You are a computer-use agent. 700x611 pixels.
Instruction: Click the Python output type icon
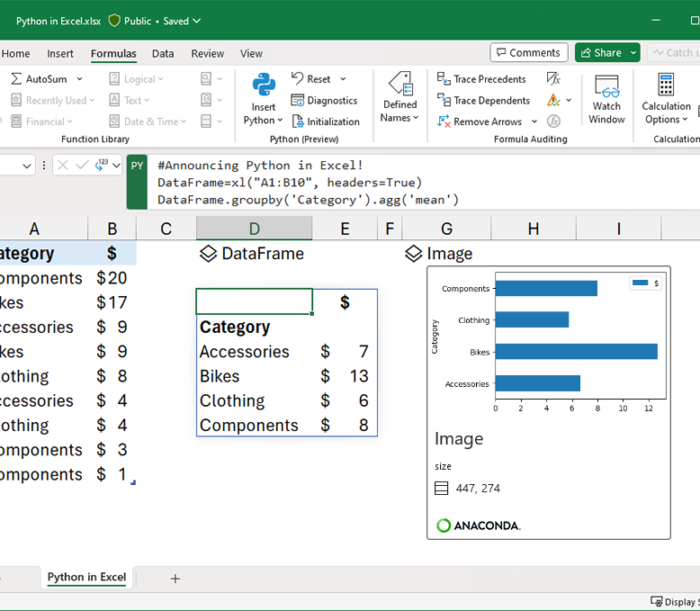(x=101, y=165)
